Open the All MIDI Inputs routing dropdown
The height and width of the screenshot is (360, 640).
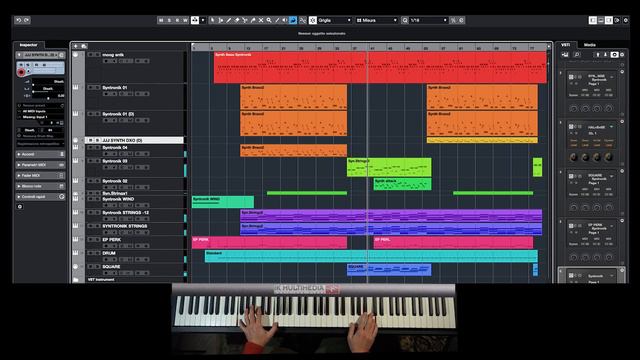[40, 111]
